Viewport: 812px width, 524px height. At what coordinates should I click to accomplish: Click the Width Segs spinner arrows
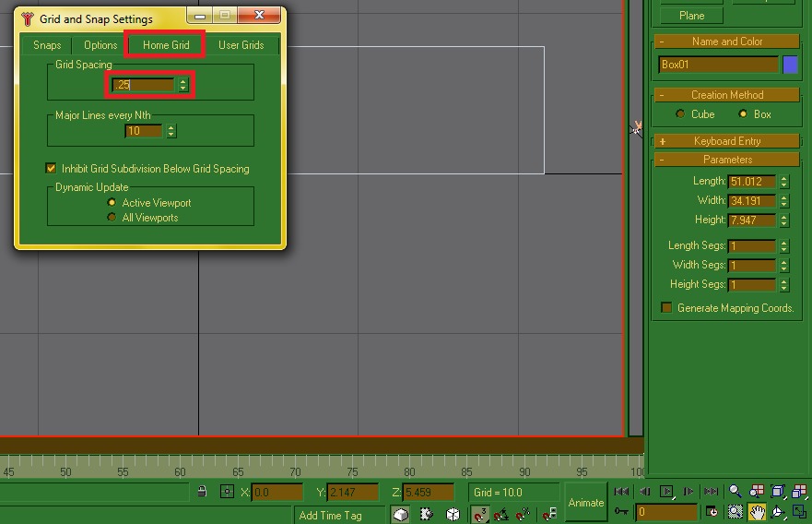click(x=784, y=266)
